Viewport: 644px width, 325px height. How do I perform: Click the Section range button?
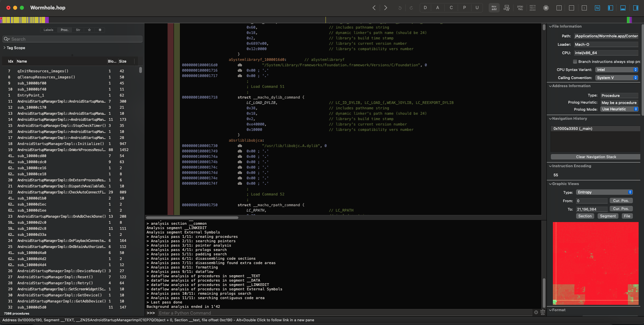pyautogui.click(x=585, y=216)
